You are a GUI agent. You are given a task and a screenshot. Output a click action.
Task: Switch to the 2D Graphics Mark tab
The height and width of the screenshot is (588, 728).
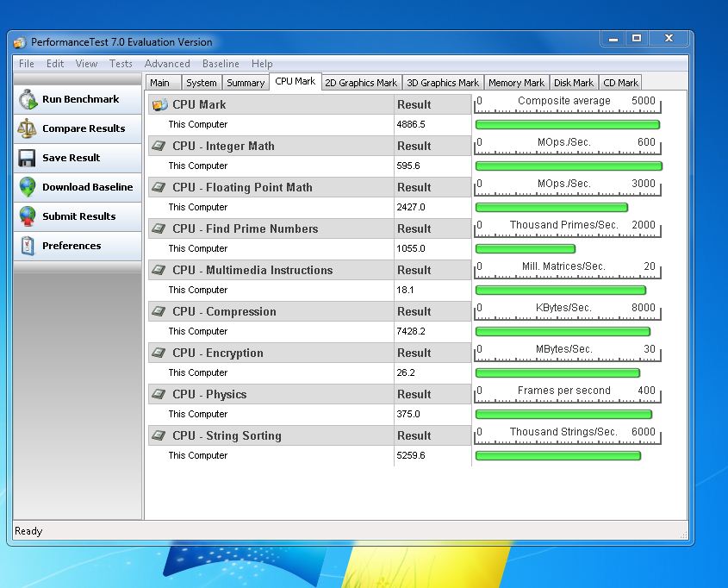point(361,83)
